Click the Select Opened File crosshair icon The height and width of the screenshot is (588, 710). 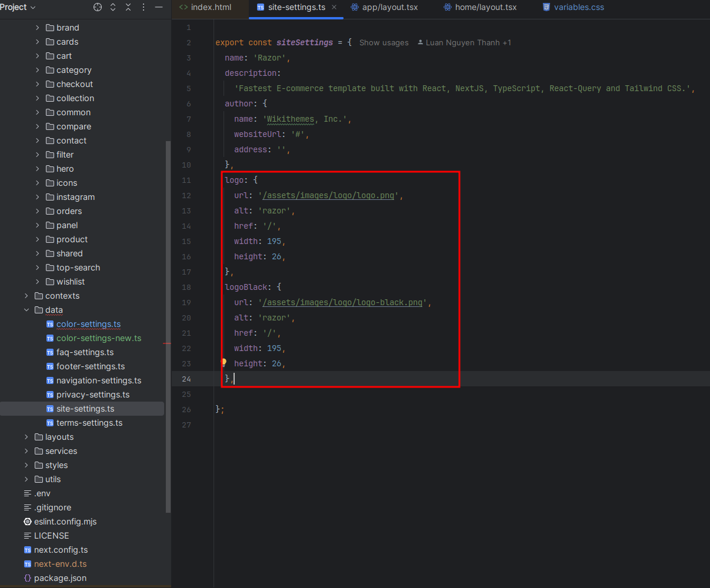tap(98, 7)
